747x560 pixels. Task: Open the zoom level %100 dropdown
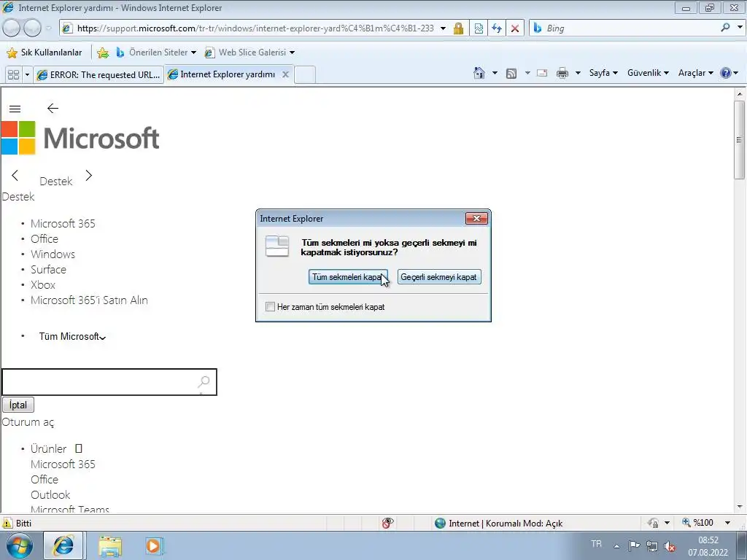(727, 523)
